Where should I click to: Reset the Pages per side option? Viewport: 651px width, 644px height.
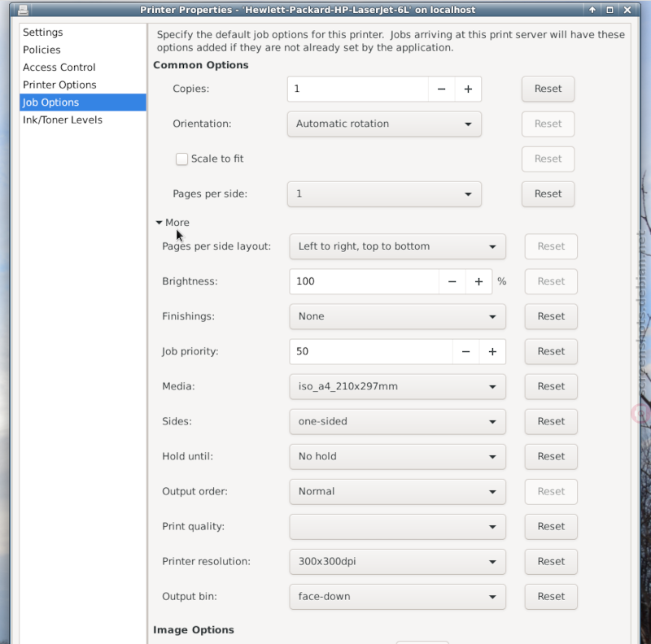coord(548,194)
